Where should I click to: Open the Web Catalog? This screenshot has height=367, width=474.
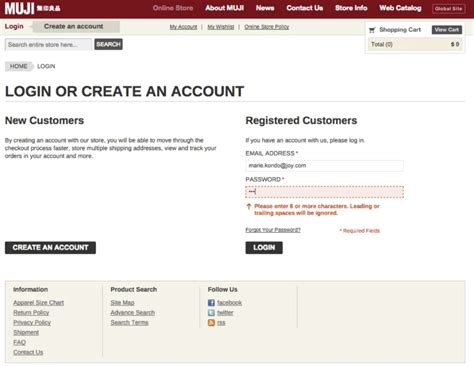400,8
